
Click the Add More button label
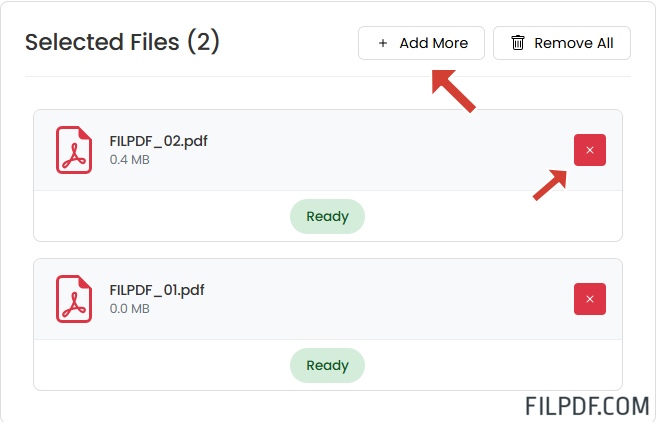433,44
